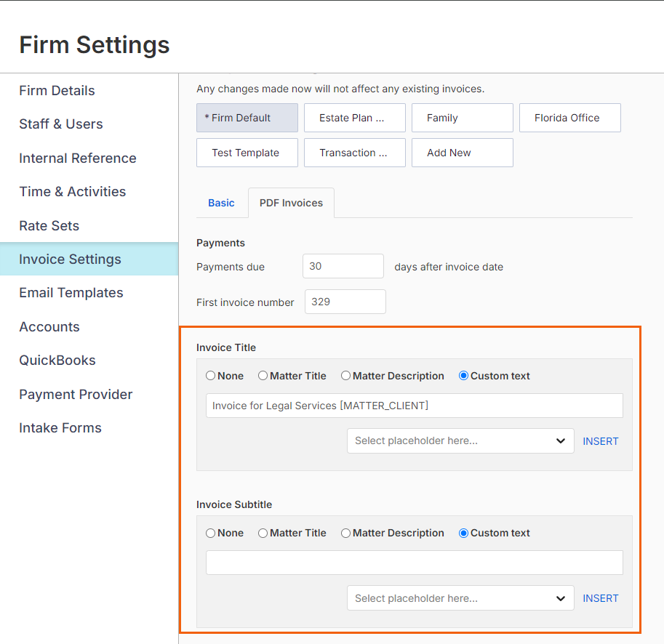Click the Invoice Subtitle custom text field

pos(414,563)
